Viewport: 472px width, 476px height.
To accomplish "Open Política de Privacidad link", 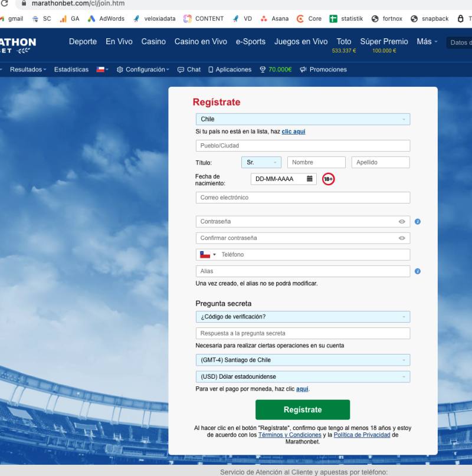I will [362, 435].
